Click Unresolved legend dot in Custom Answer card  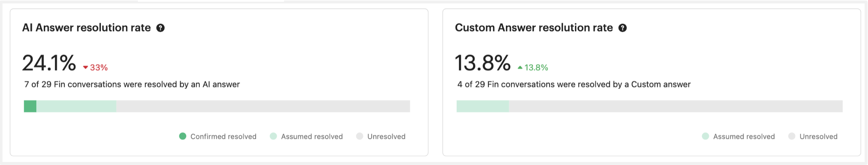coord(792,136)
